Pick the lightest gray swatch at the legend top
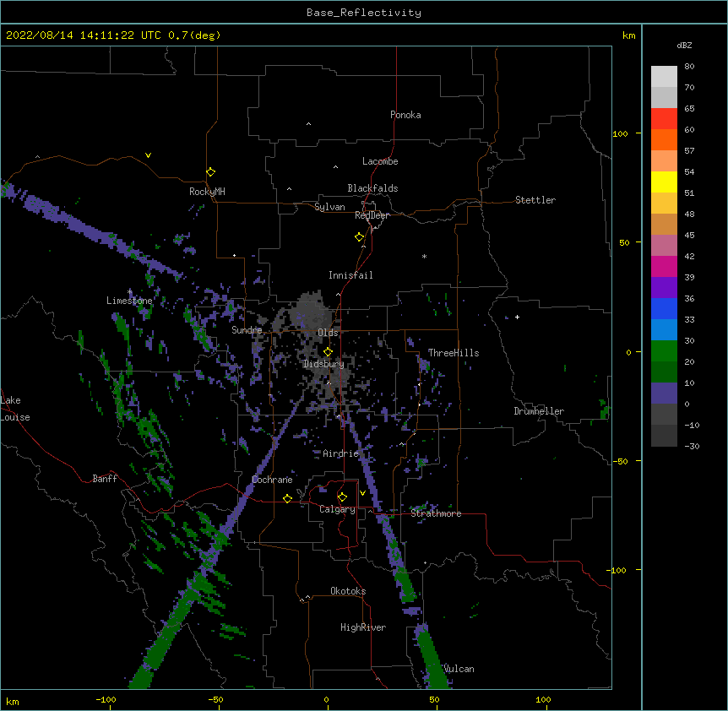Image resolution: width=728 pixels, height=711 pixels. tap(664, 77)
